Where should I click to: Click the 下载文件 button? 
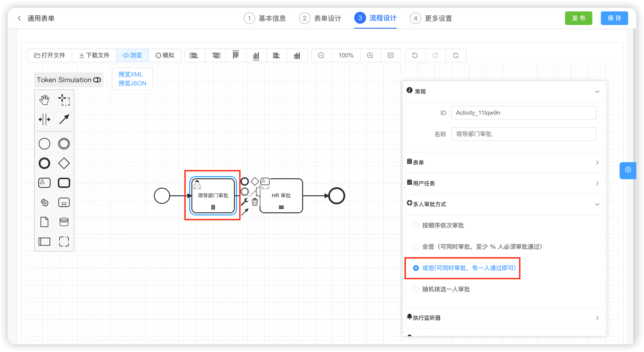(94, 55)
